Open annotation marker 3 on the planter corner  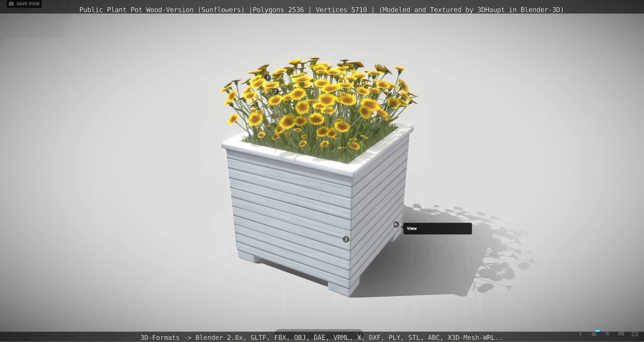pyautogui.click(x=346, y=239)
